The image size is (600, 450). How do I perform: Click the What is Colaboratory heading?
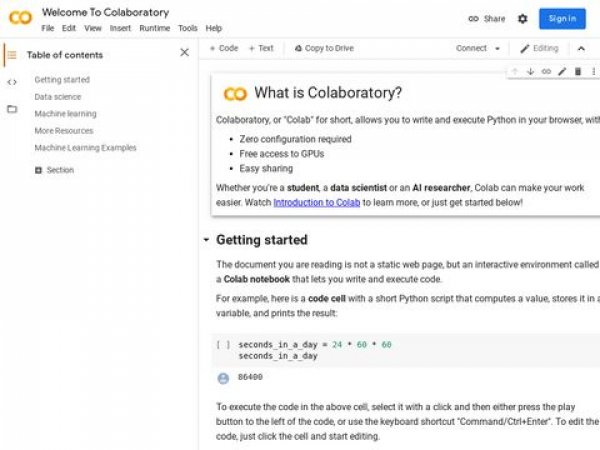328,93
